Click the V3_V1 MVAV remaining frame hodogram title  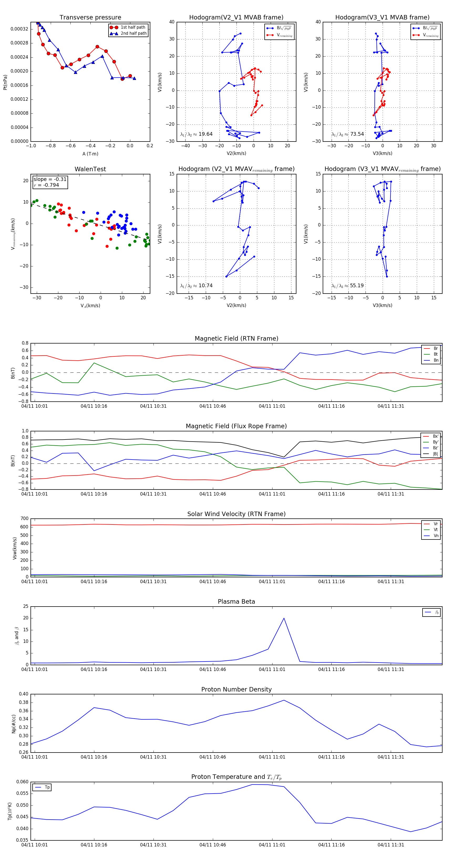[x=382, y=169]
